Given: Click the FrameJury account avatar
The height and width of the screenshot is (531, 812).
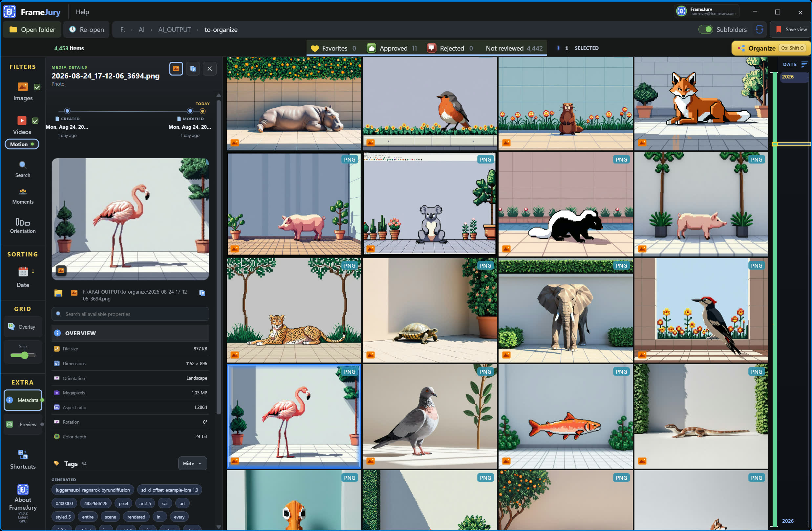Looking at the screenshot, I should 681,11.
